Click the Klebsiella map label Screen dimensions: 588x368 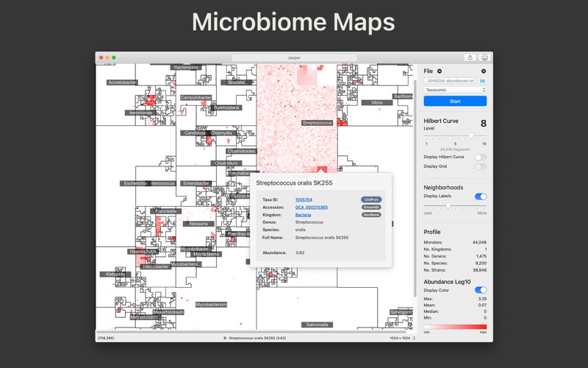[115, 274]
